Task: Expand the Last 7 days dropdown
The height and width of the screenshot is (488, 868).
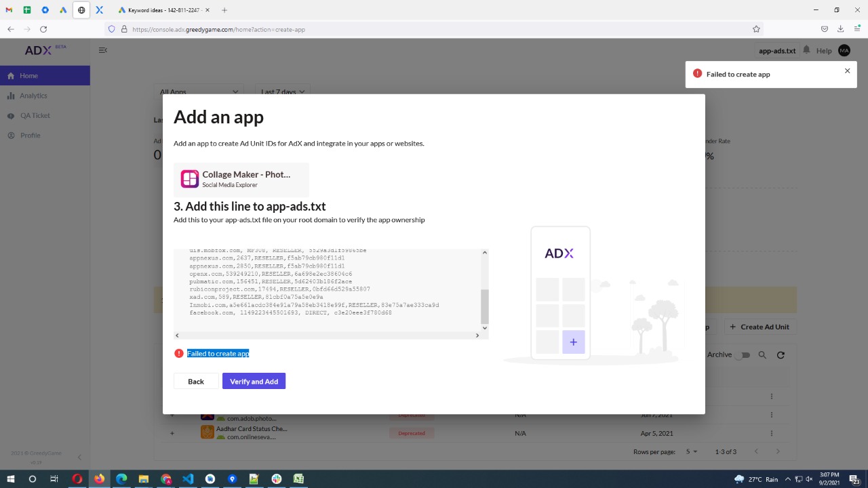Action: [x=283, y=91]
